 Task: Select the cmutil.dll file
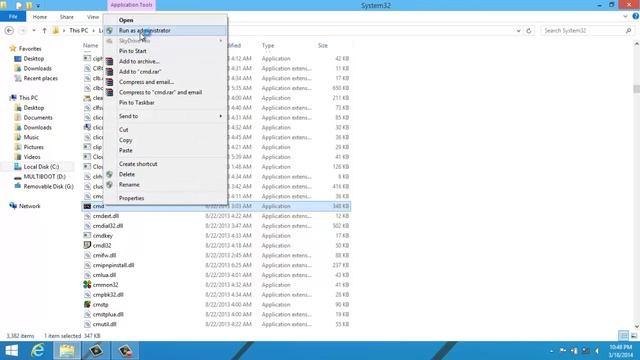tap(104, 324)
